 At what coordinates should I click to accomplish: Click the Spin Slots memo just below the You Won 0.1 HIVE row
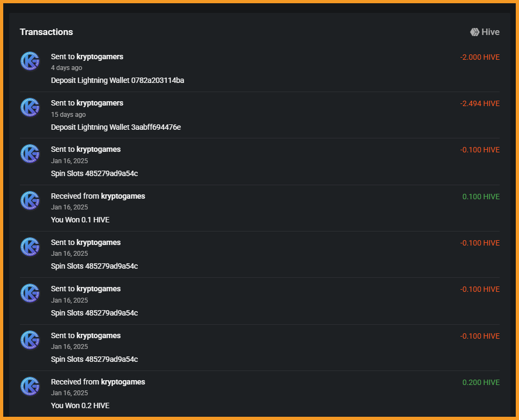pos(94,266)
